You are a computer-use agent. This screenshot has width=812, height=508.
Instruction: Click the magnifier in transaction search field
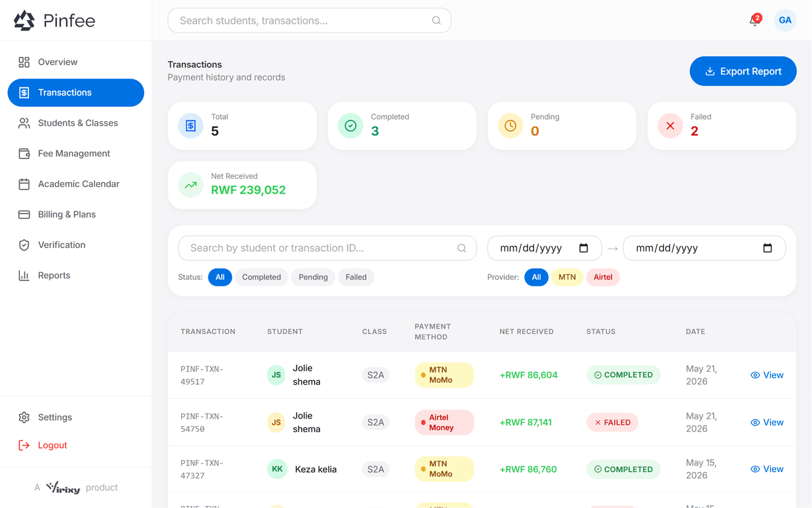(x=462, y=249)
